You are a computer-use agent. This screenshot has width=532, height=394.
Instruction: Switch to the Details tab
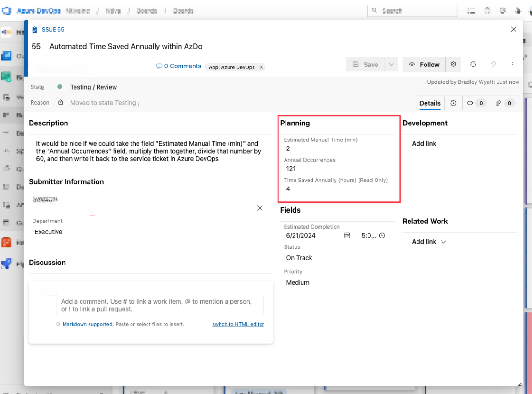[x=430, y=103]
